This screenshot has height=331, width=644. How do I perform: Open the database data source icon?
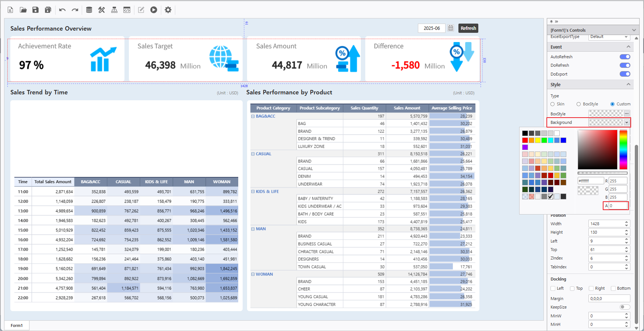pos(89,10)
